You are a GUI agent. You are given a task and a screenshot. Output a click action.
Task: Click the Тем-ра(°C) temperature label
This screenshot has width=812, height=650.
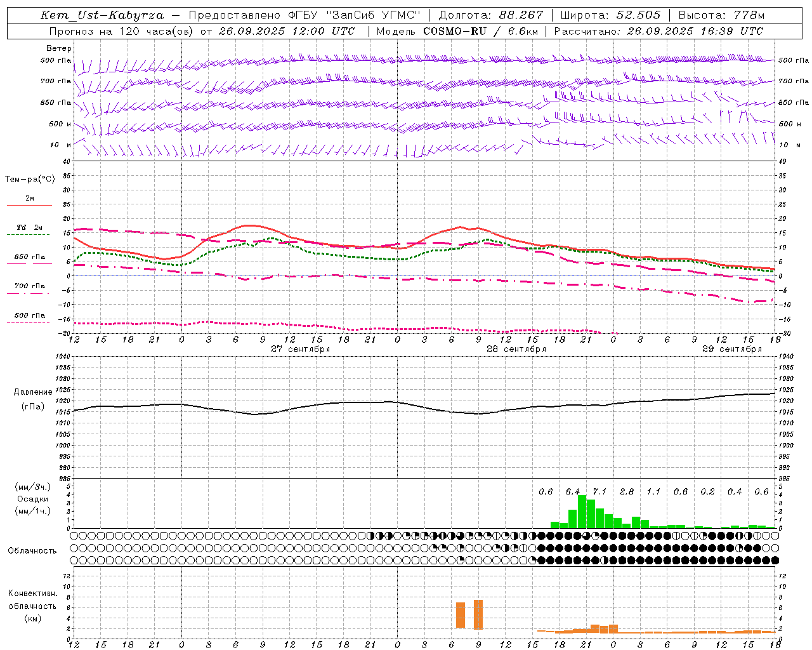(x=30, y=180)
